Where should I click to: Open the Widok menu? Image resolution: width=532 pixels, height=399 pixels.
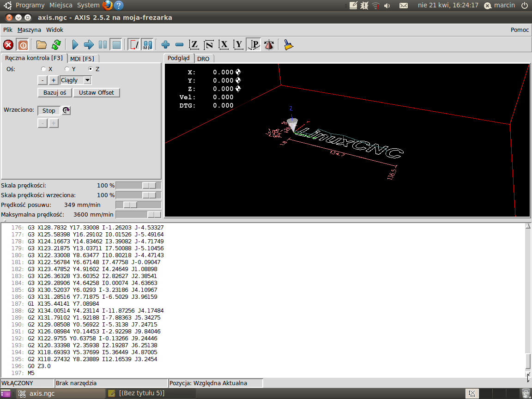coord(54,30)
